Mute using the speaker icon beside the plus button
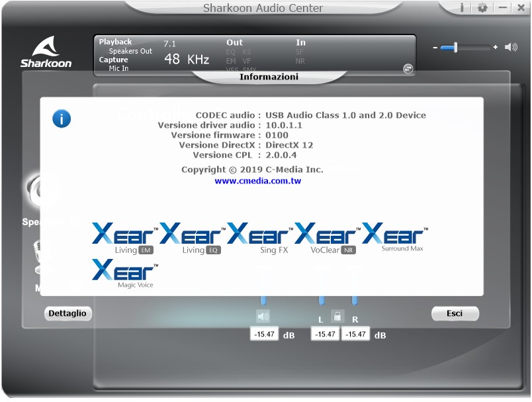 point(511,47)
